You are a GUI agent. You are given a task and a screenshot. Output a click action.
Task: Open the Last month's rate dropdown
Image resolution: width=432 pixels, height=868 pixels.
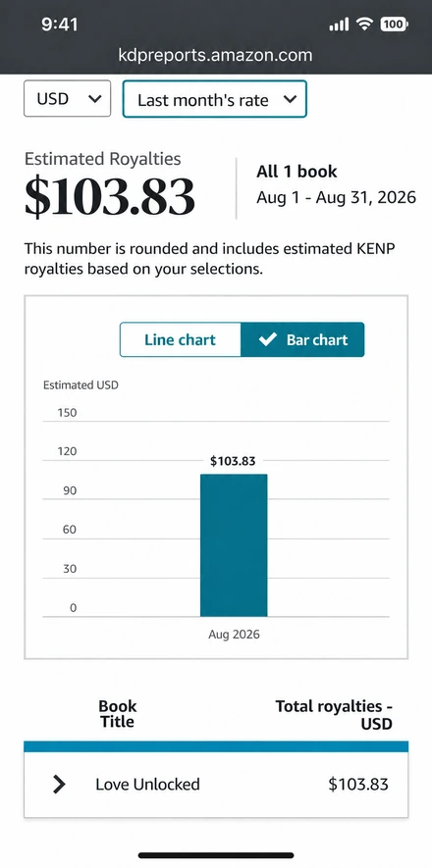click(x=214, y=99)
